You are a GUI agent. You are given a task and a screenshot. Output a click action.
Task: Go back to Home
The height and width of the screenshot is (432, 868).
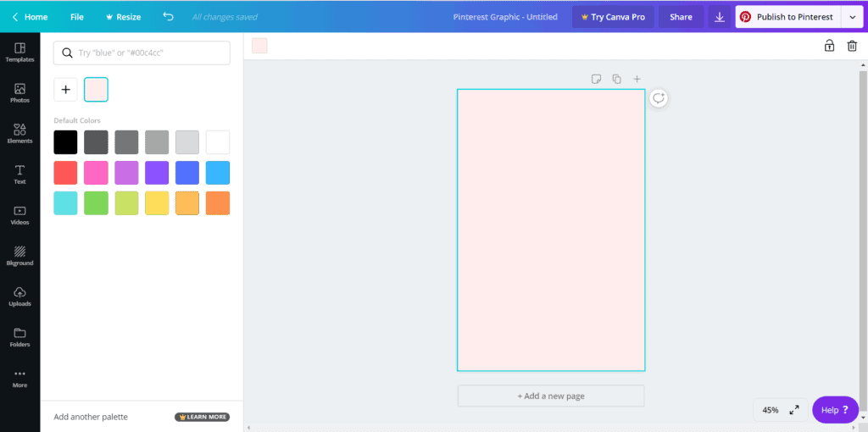[x=30, y=17]
